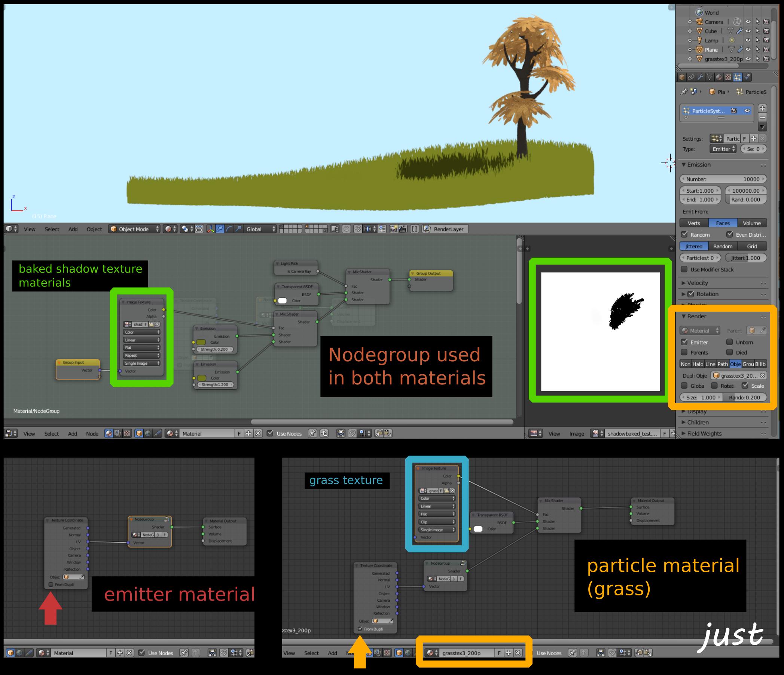This screenshot has height=675, width=784.
Task: Select Volume as emit source
Action: pos(751,223)
